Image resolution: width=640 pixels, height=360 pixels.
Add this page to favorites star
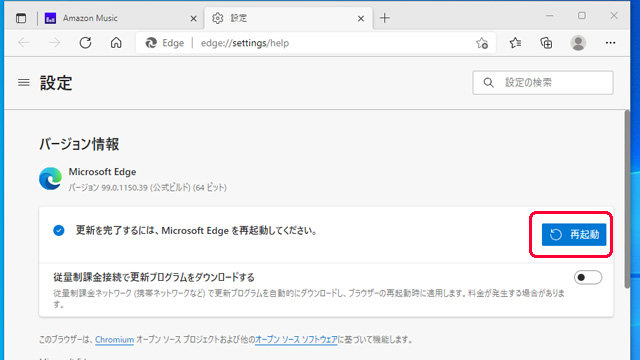(x=482, y=43)
